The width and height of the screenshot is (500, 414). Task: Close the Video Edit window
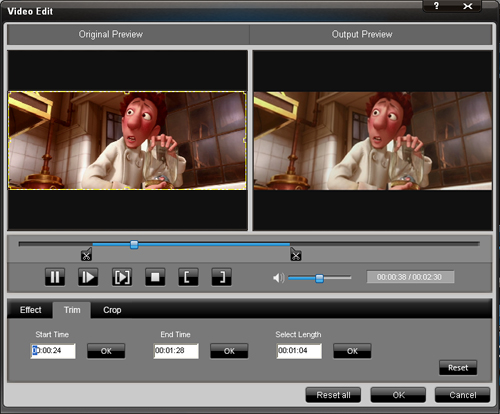point(468,6)
